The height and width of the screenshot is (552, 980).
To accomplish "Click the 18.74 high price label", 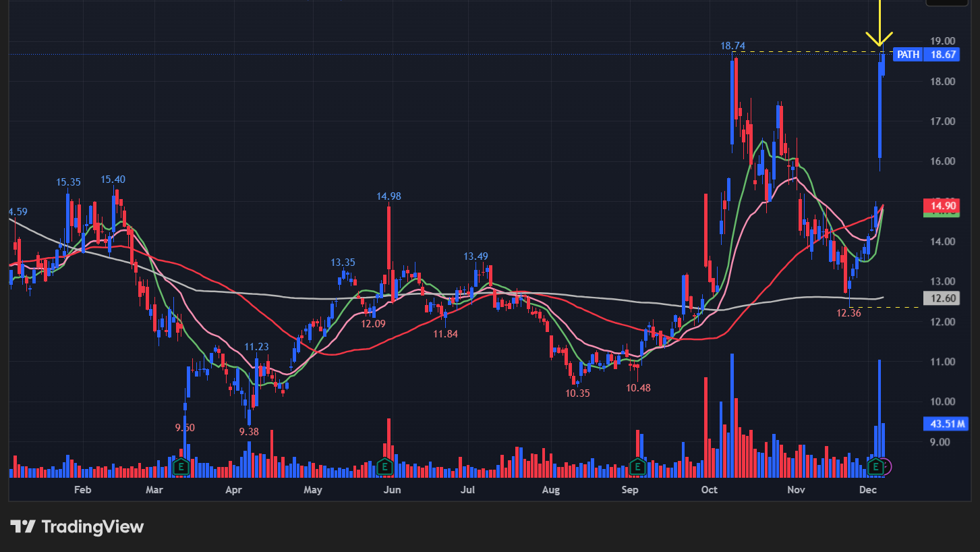I will (x=732, y=46).
